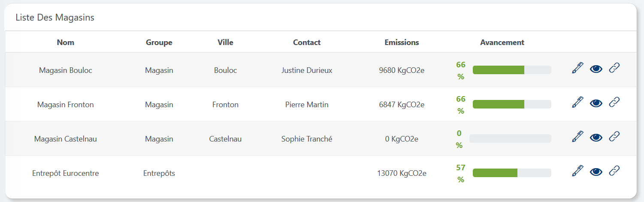
Task: Edit the Magasin Castelnau row with pencil
Action: click(x=578, y=137)
